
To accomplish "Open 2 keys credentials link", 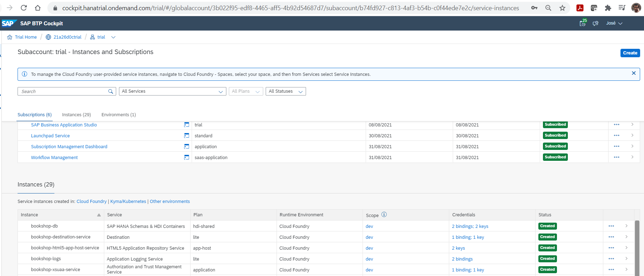I will coord(458,248).
